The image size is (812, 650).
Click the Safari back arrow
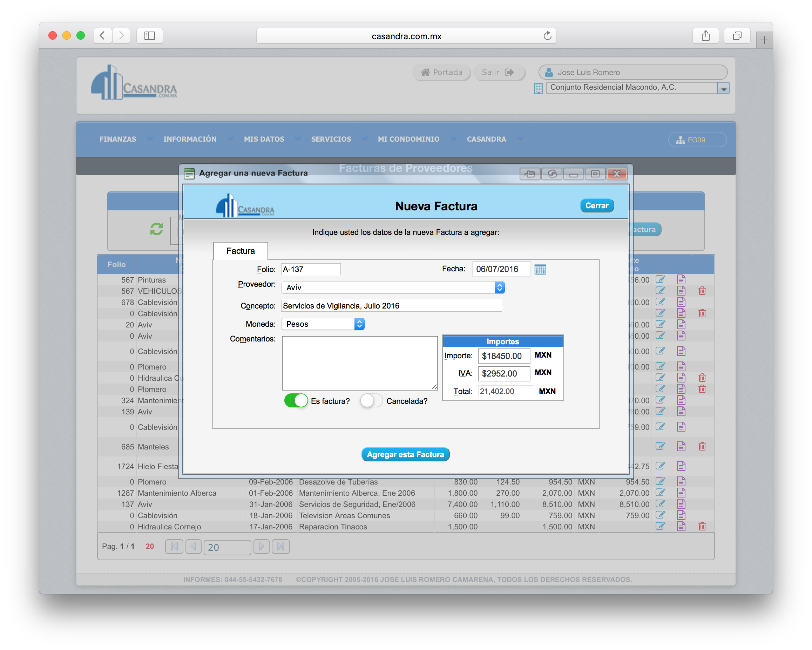click(102, 36)
